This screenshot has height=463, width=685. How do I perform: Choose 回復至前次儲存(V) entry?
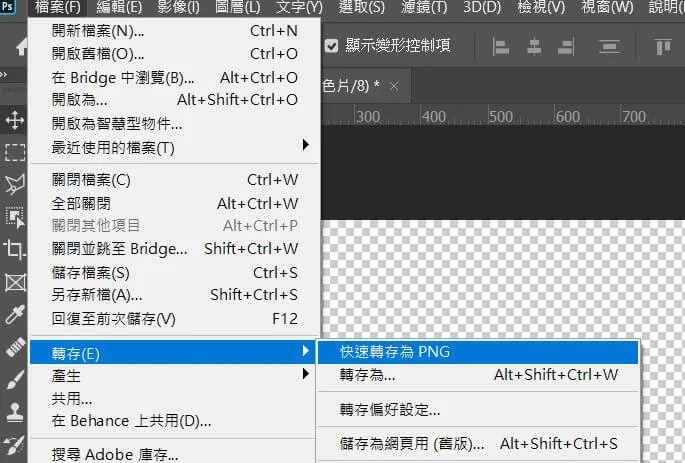175,318
